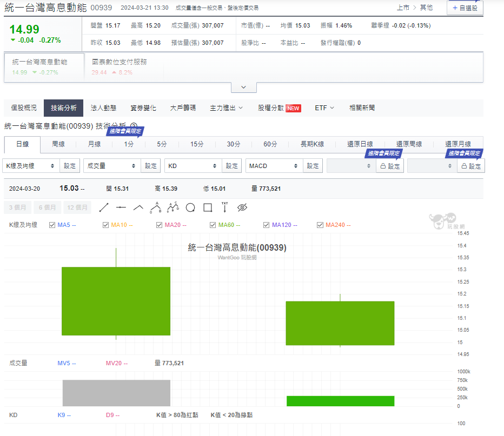This screenshot has height=436, width=504.
Task: Switch to 還原周線 chart
Action: (x=409, y=144)
